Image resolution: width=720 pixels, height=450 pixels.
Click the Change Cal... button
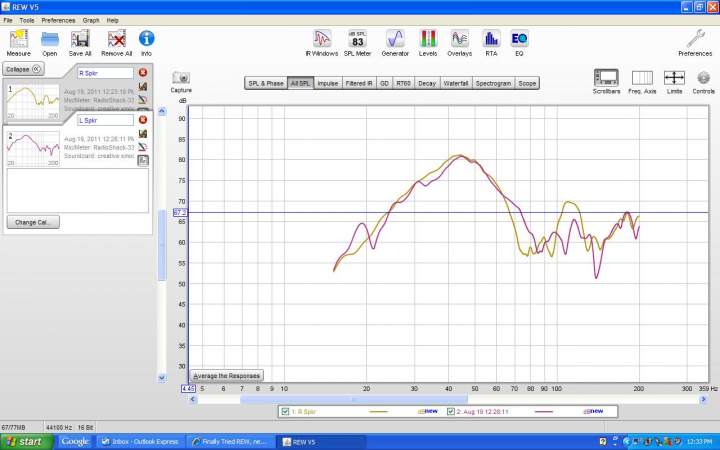coord(33,222)
